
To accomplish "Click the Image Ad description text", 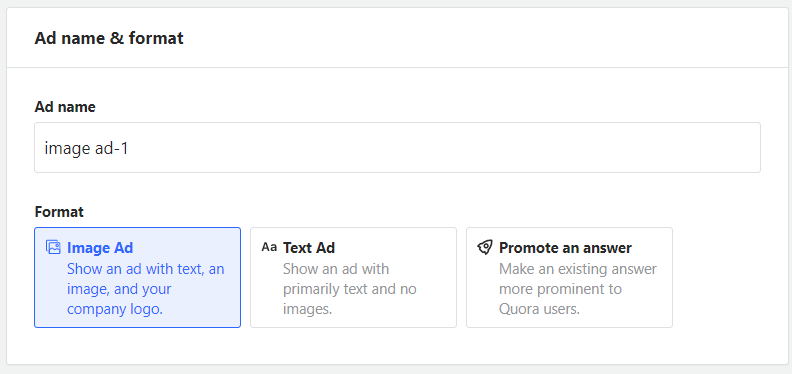I will tap(145, 289).
